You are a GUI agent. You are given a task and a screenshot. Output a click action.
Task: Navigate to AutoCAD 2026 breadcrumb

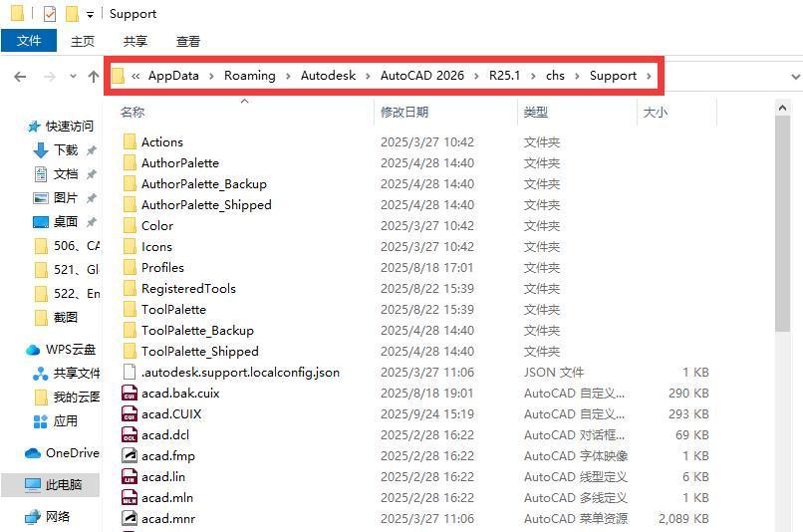click(422, 76)
